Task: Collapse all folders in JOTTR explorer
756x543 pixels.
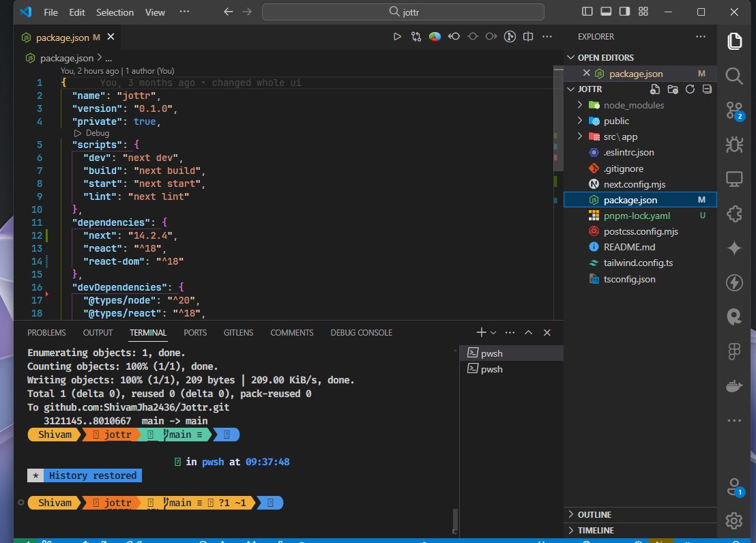Action: pos(708,89)
